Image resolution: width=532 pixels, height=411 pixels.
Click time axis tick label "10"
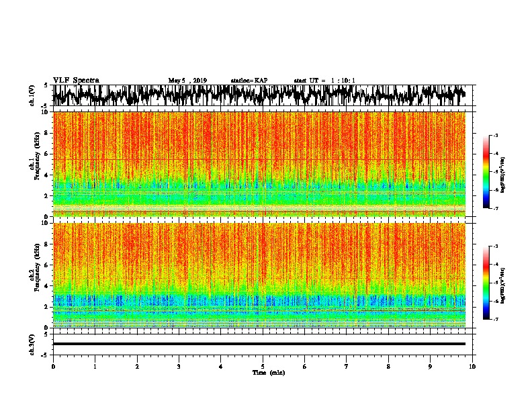point(472,367)
